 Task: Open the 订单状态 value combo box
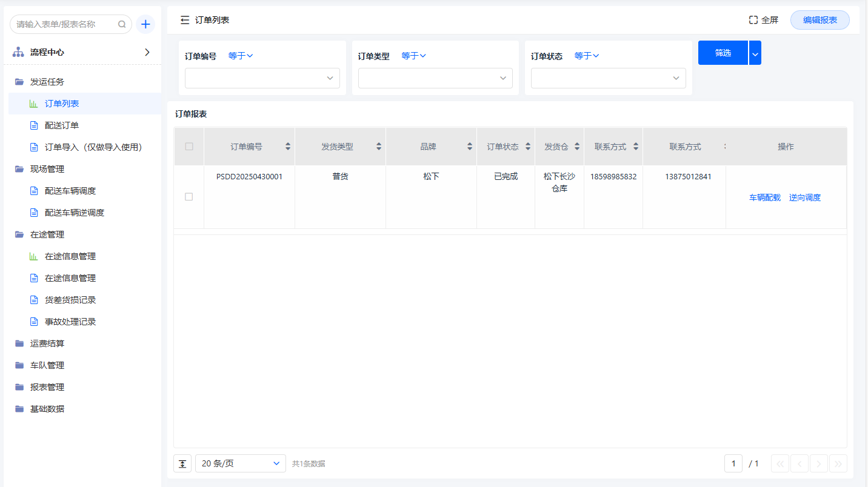click(609, 78)
